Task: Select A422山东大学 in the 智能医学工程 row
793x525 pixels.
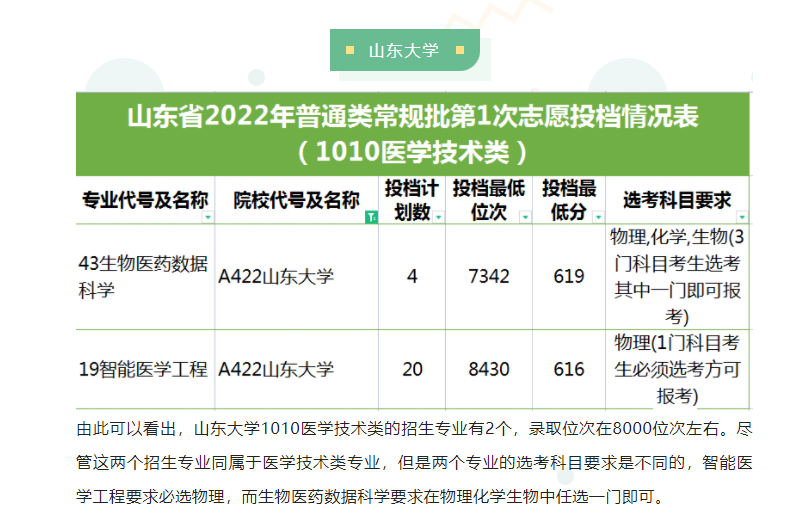Action: [x=296, y=369]
